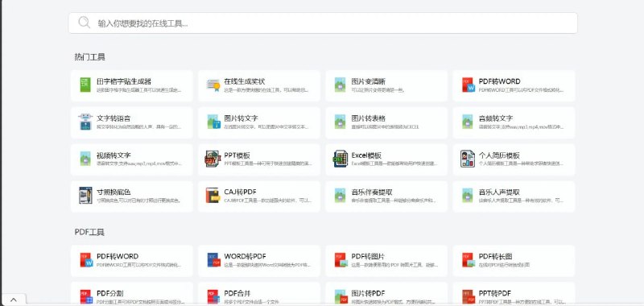Select the 图片转表格 icon
Viewport: 644px width, 306px height.
(x=340, y=122)
